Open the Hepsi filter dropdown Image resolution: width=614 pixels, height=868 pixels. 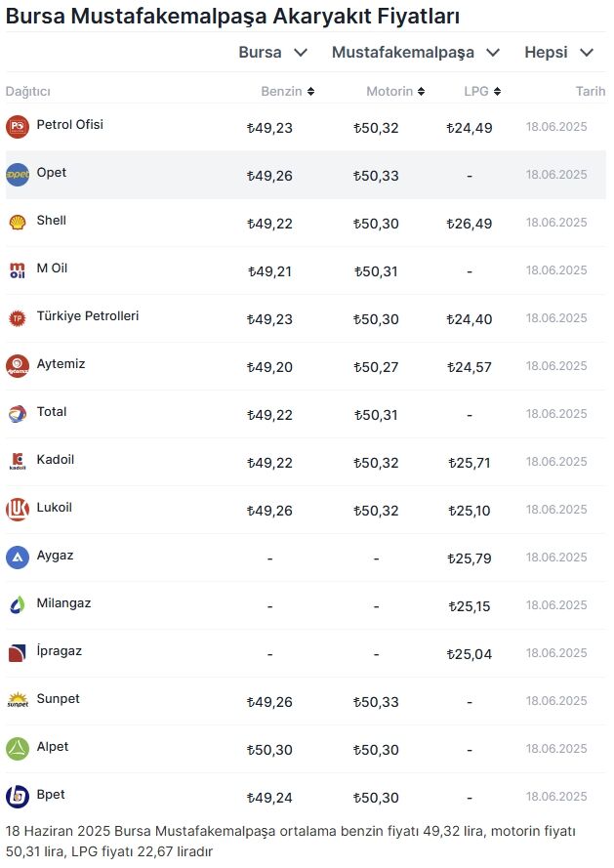[558, 53]
